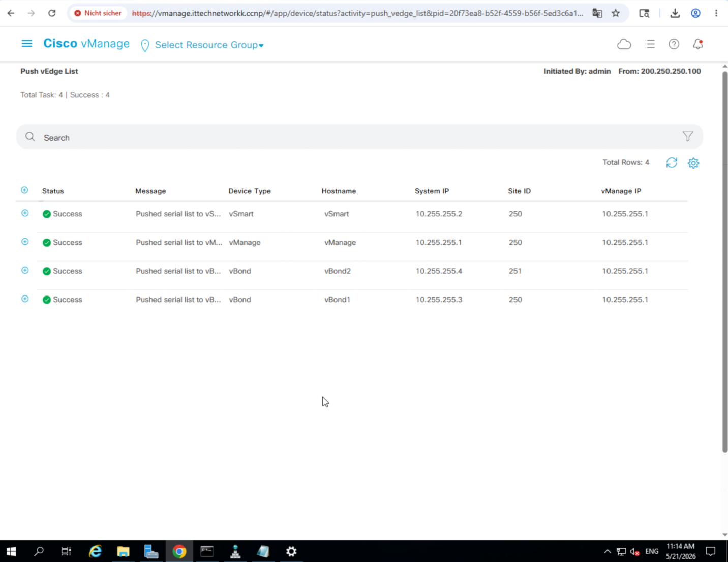Screen dimensions: 728x562
Task: Open the Windows Start menu
Action: click(x=11, y=551)
